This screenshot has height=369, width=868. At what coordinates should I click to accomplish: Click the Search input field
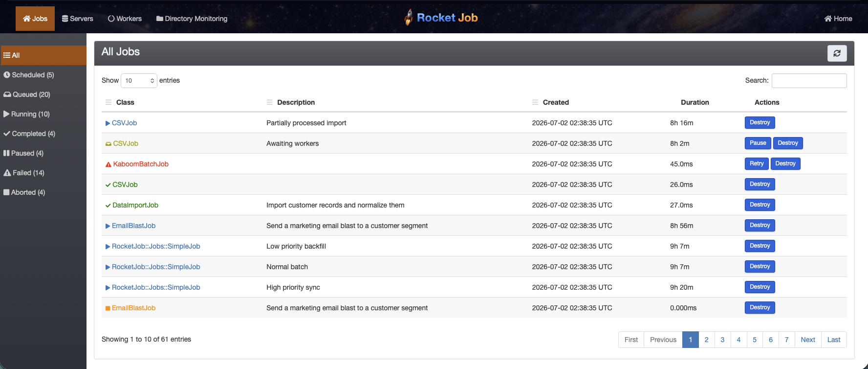click(809, 81)
